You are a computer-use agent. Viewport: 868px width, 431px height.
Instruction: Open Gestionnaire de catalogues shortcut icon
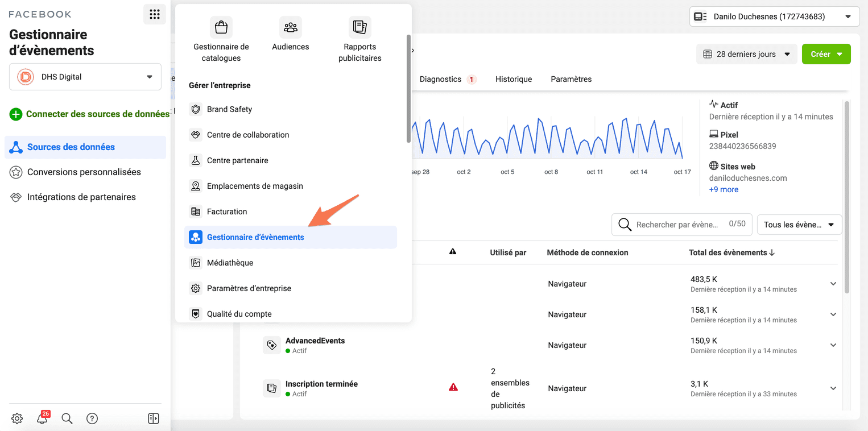pos(221,27)
